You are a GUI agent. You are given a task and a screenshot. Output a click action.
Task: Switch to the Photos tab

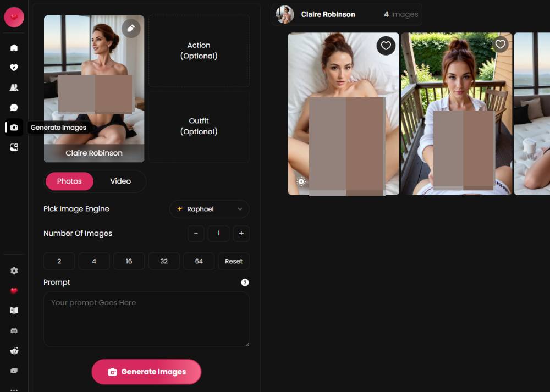point(69,181)
